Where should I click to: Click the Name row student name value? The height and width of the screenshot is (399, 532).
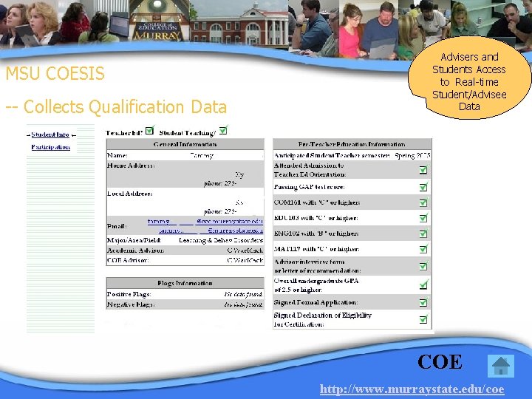pos(202,155)
